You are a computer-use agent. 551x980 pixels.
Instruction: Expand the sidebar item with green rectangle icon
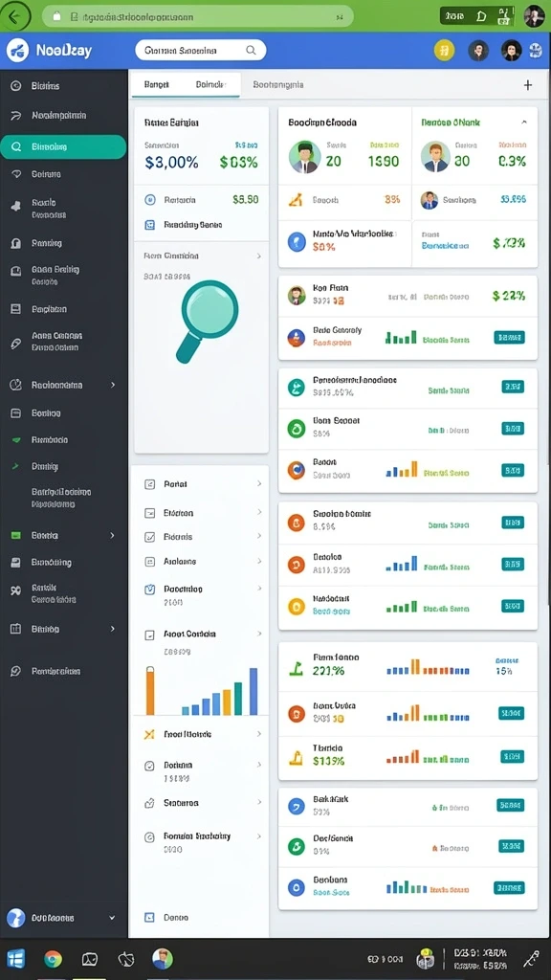click(x=64, y=536)
